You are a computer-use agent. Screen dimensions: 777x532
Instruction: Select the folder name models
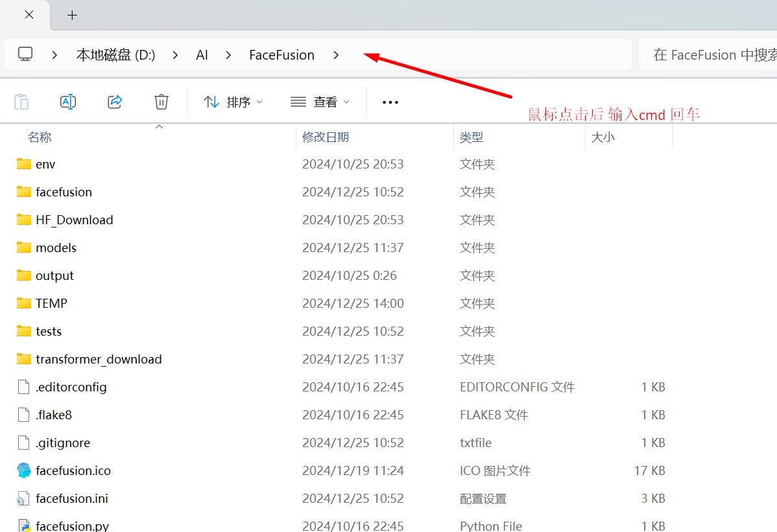[56, 248]
